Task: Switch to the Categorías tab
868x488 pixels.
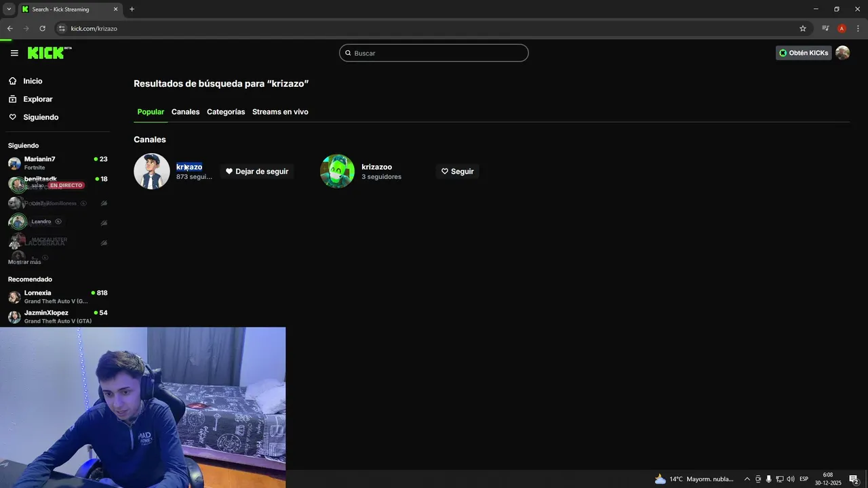Action: tap(226, 112)
